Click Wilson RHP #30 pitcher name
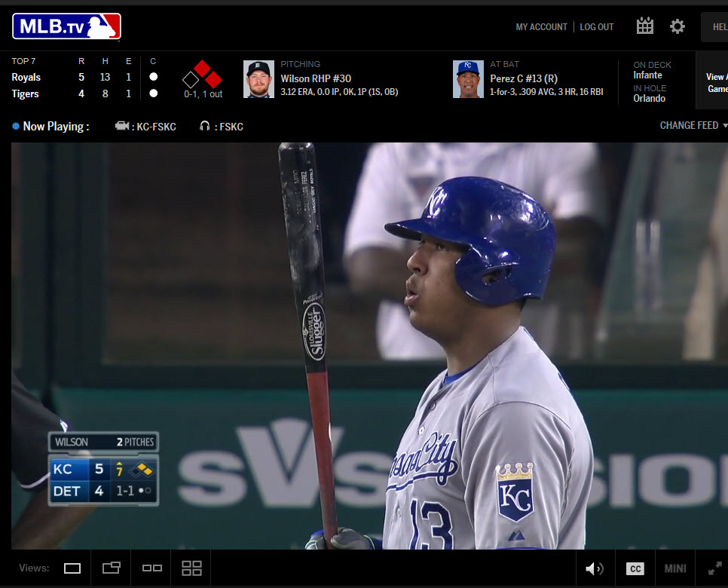This screenshot has height=588, width=728. [x=316, y=78]
